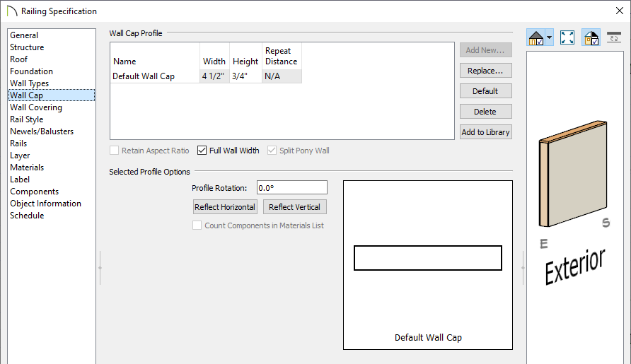Viewport: 631px width, 364px height.
Task: Open the Rails panel
Action: click(x=18, y=143)
